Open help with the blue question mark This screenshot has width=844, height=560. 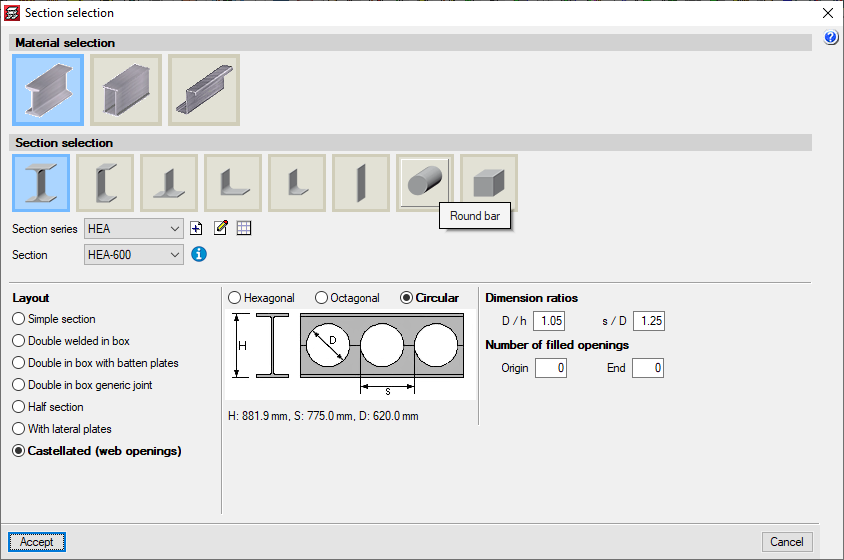[x=831, y=37]
